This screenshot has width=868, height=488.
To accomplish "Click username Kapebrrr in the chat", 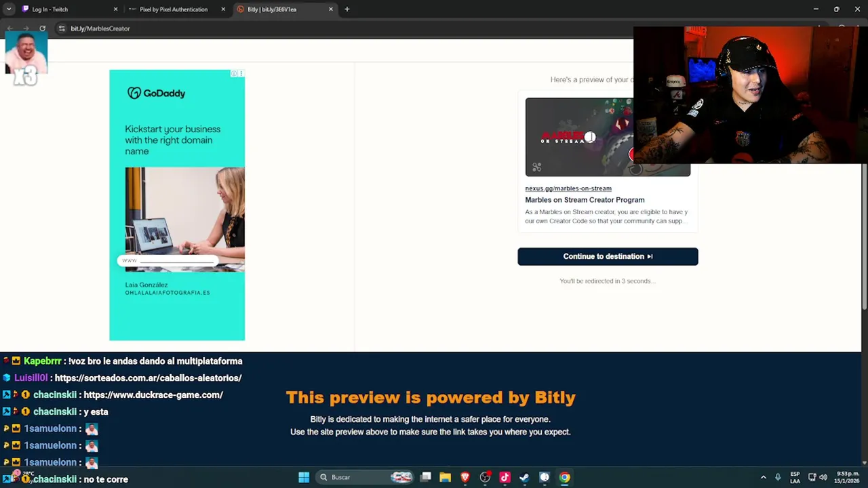I will [x=43, y=361].
